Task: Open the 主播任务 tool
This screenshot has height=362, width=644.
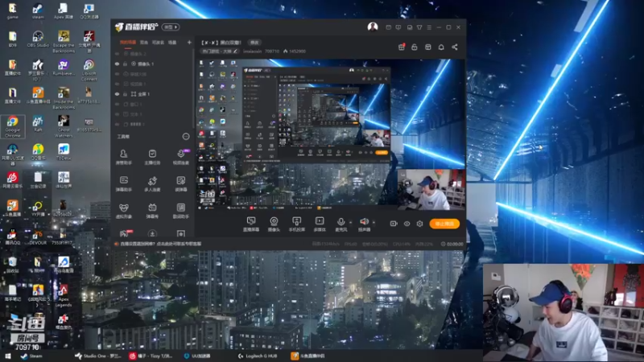Action: point(152,157)
